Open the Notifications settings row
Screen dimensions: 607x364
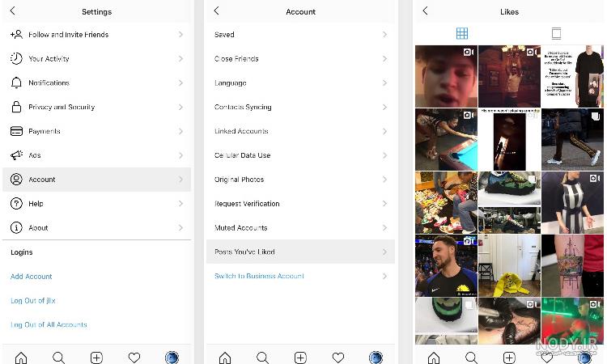click(x=97, y=83)
